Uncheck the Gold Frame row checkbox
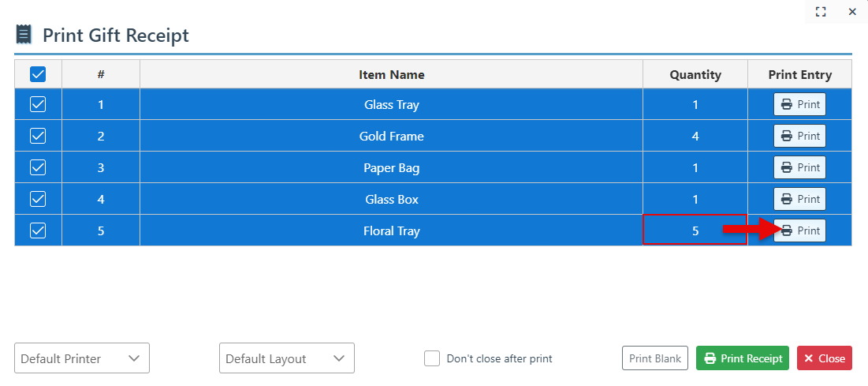 pos(38,136)
